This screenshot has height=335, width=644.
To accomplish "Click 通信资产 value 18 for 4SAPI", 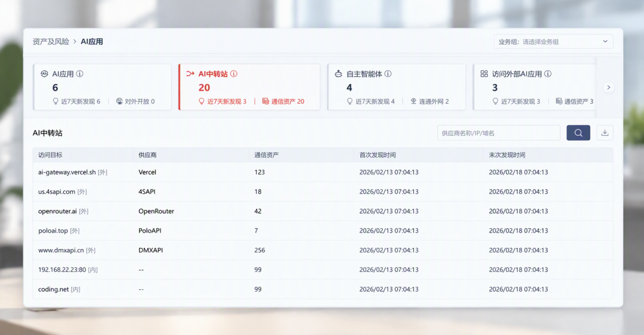I will click(258, 192).
